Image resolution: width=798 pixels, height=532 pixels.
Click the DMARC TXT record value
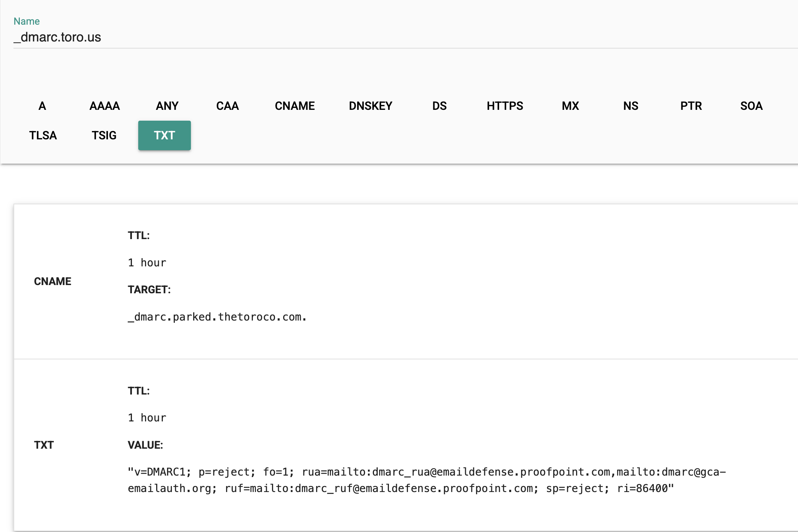[427, 480]
